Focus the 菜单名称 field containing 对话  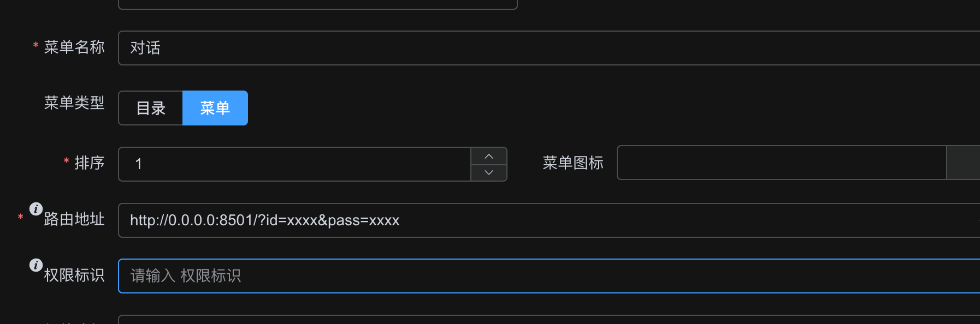(549, 48)
